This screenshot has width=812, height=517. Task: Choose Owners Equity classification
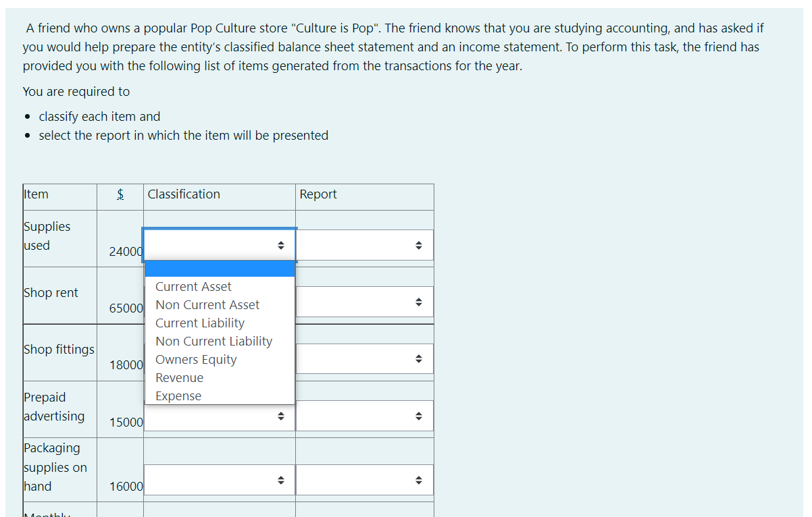point(196,360)
